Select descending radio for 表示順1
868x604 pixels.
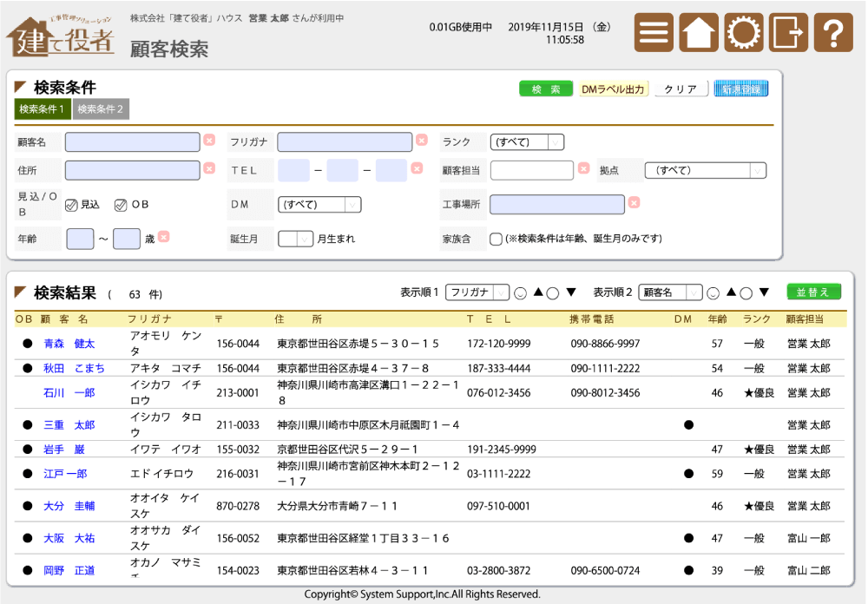[x=552, y=293]
